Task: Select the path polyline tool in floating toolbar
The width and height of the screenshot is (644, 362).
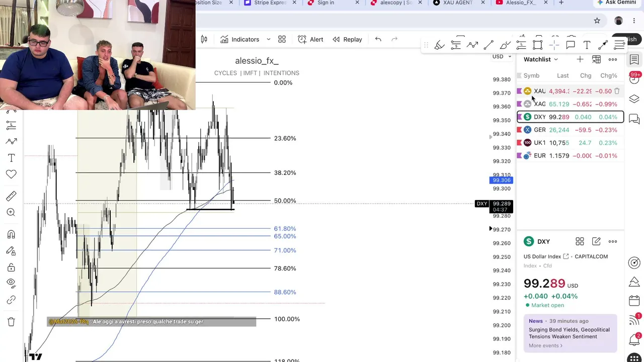Action: 472,45
